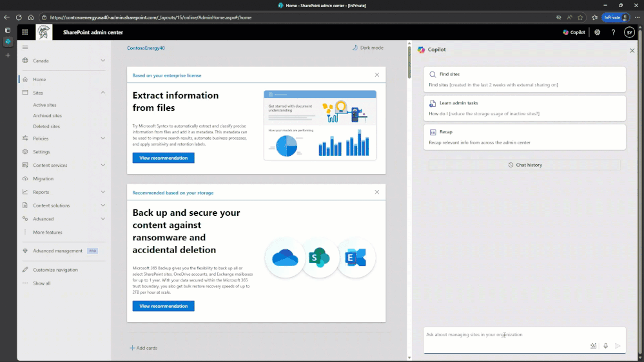Open Copilot Chat history
Viewport: 644px width, 362px height.
pos(525,165)
